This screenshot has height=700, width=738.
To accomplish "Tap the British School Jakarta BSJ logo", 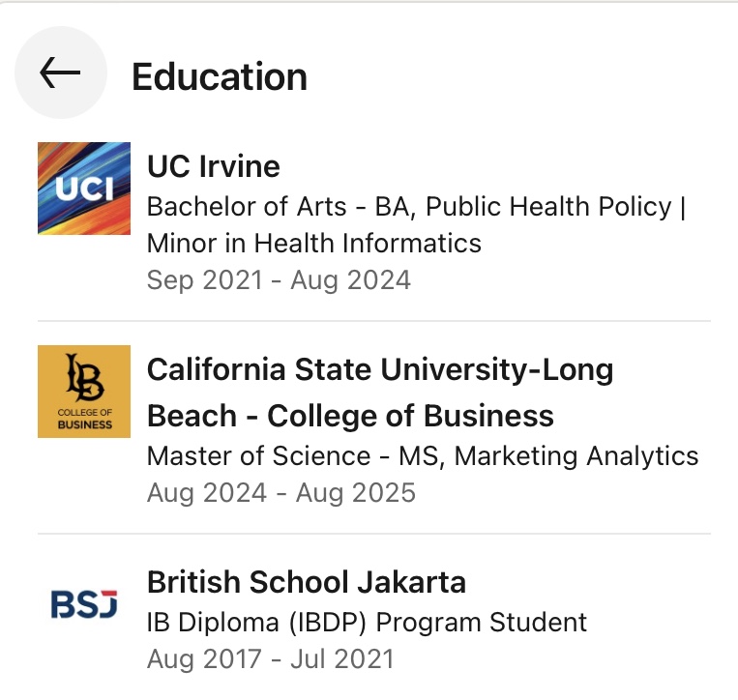I will [84, 604].
